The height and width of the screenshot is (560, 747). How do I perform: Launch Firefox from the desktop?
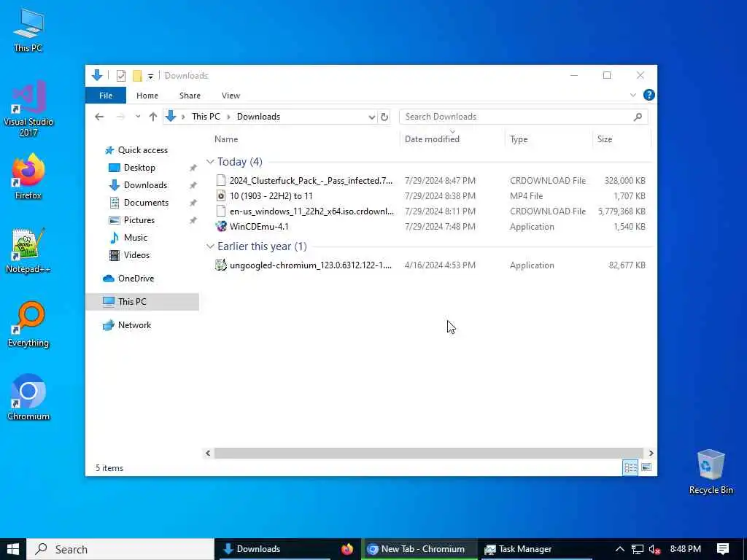click(28, 176)
